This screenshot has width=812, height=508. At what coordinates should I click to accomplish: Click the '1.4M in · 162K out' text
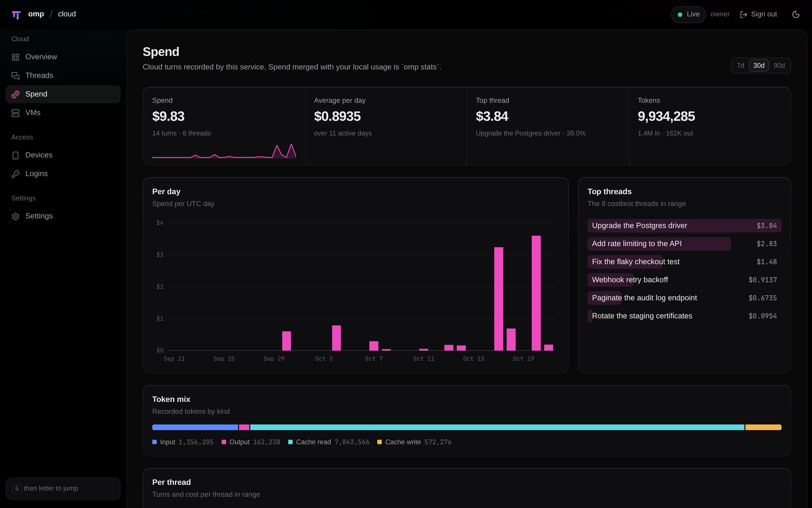pos(665,133)
